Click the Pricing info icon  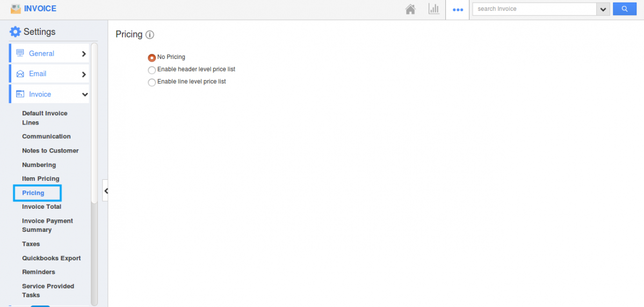click(x=150, y=35)
